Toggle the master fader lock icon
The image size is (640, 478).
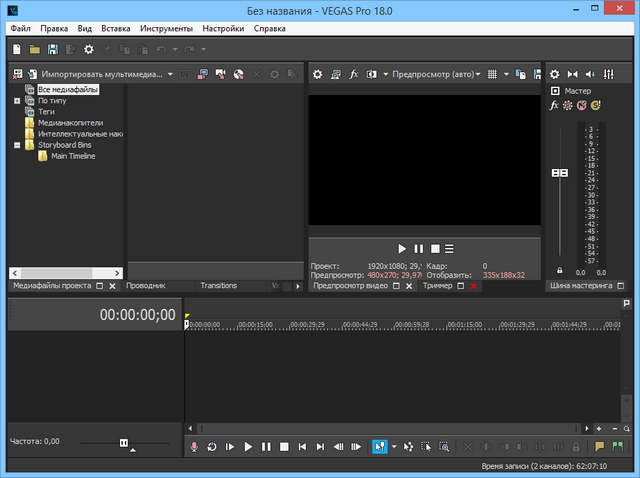[559, 271]
